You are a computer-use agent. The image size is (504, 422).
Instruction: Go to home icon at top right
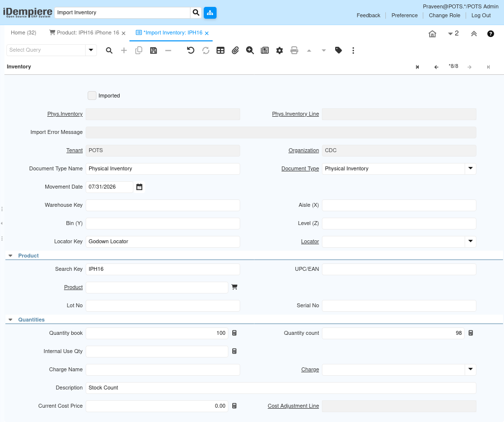(432, 34)
